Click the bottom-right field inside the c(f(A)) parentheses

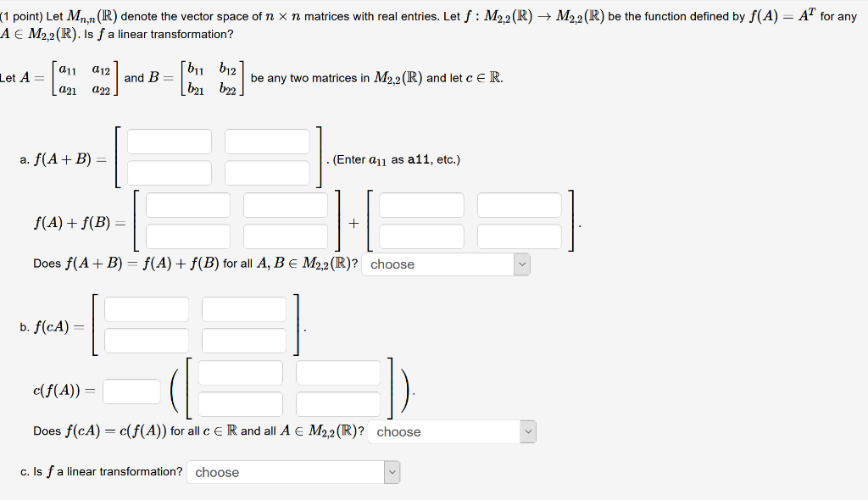(338, 403)
